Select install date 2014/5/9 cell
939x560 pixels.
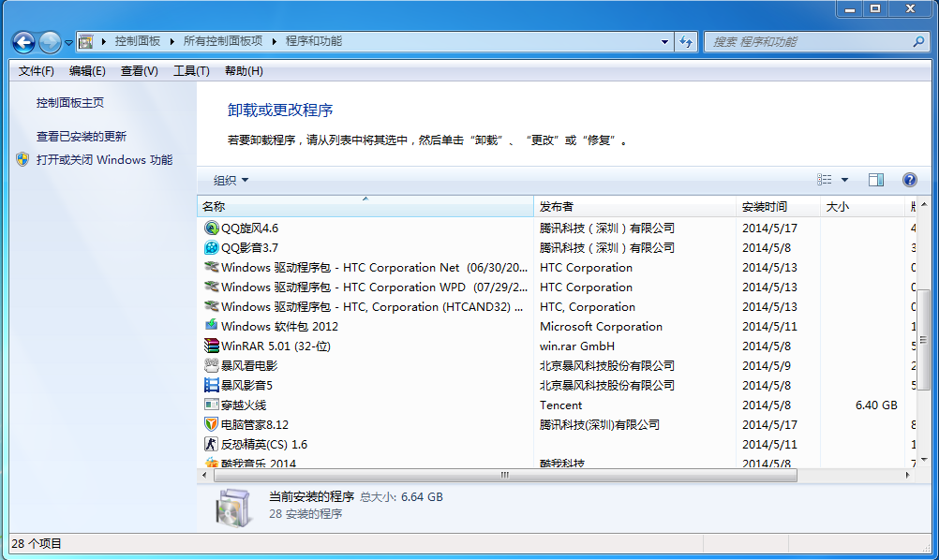tap(766, 365)
